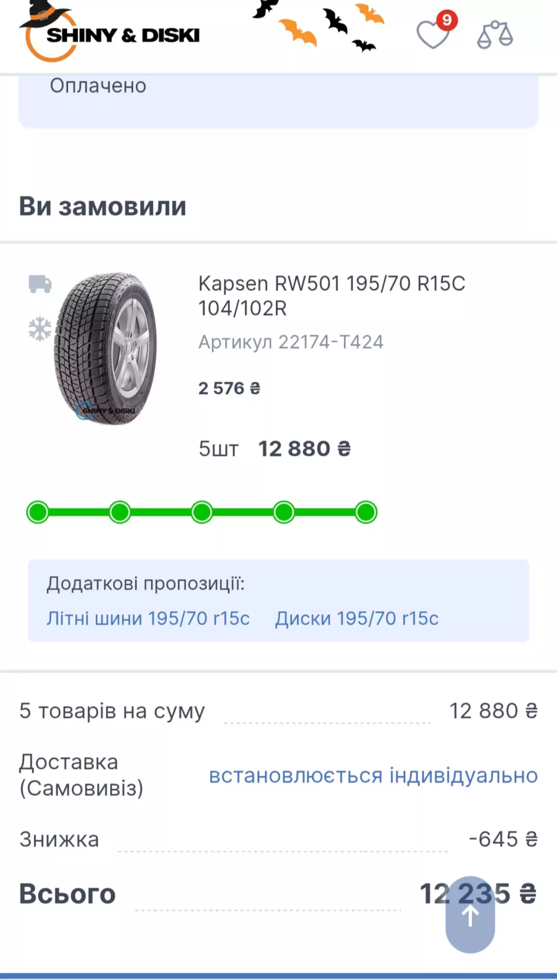Open the favorites heart icon
557x980 pixels.
click(432, 36)
